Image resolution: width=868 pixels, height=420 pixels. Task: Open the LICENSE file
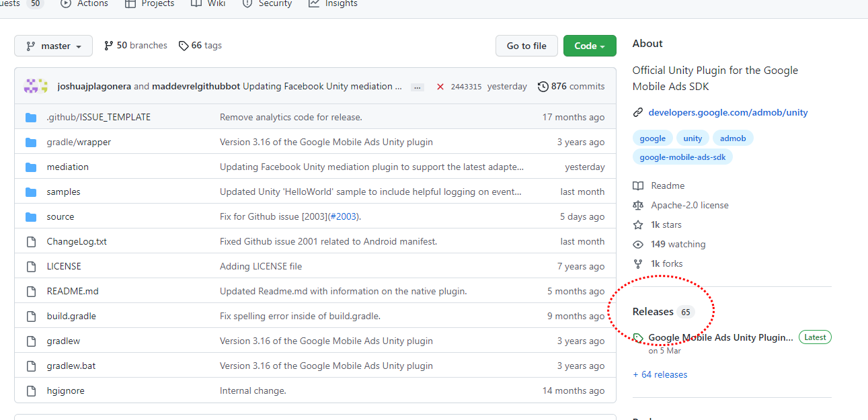click(x=64, y=266)
